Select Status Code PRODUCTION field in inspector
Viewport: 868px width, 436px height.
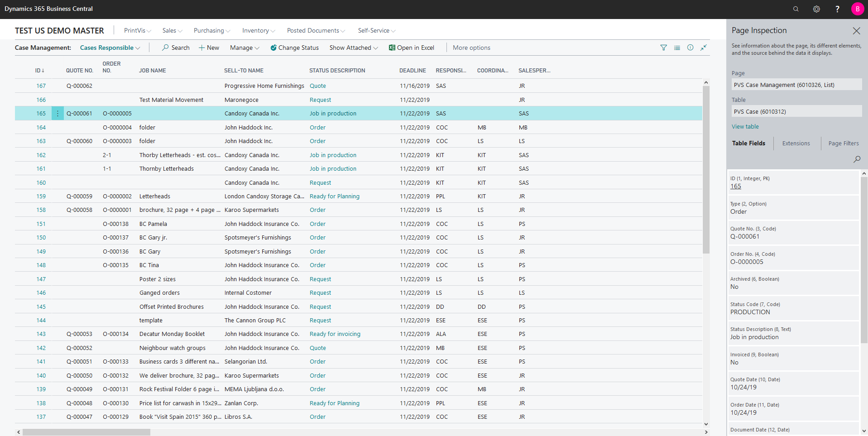793,308
